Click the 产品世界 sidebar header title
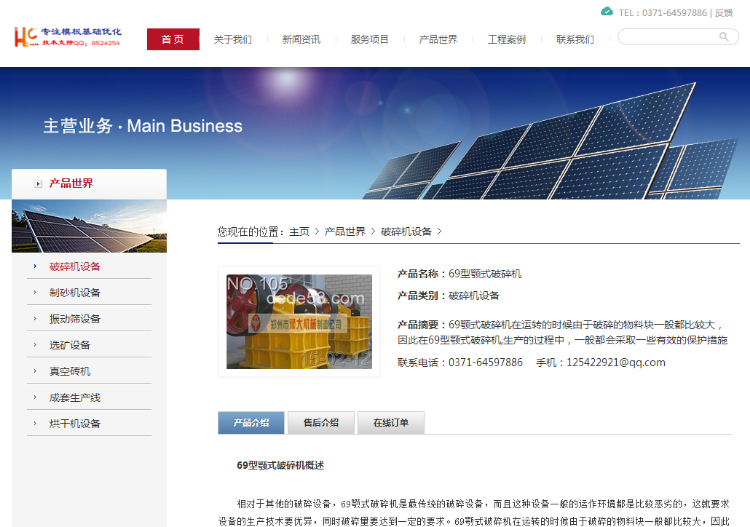Viewport: 750px width, 527px height. (71, 183)
